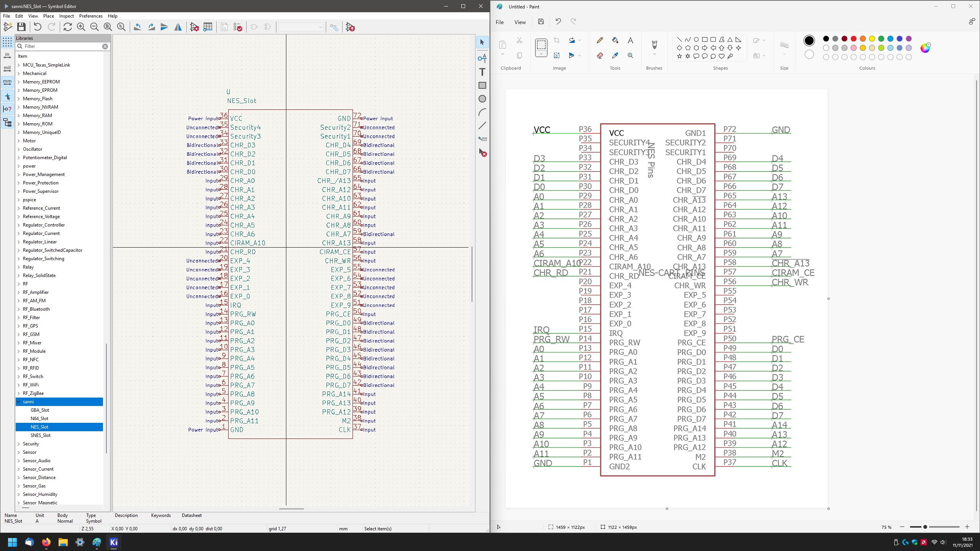This screenshot has height=551, width=980.
Task: Select the Add pin tool
Action: [x=482, y=58]
